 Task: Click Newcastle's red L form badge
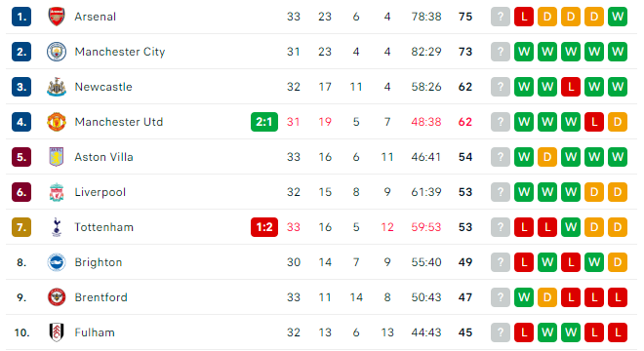[x=571, y=87]
